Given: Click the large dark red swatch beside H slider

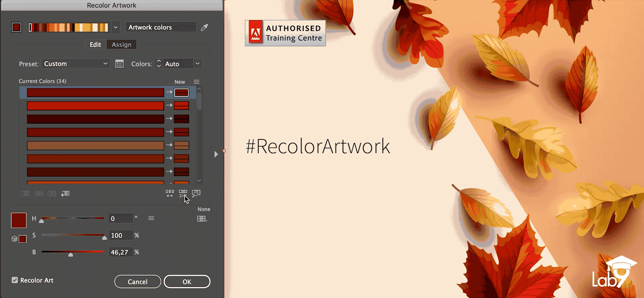Looking at the screenshot, I should point(19,221).
